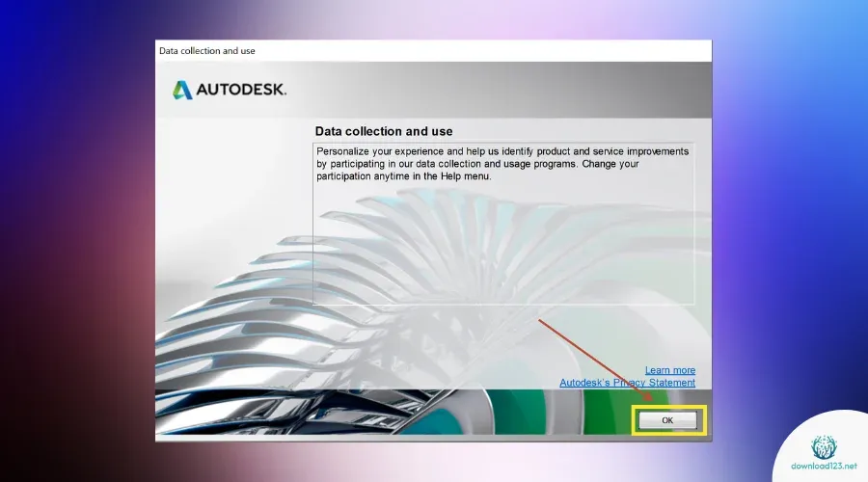
Task: Click the dialog title bar text
Action: coord(207,51)
